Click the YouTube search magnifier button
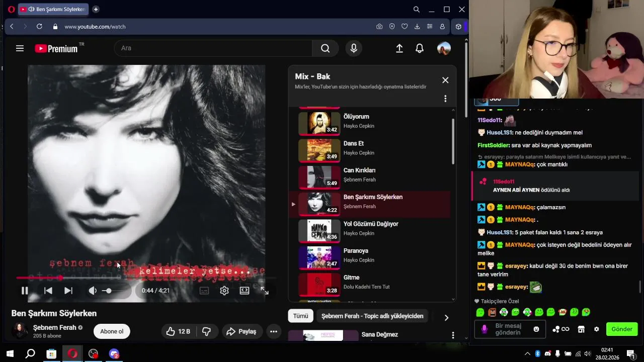This screenshot has height=362, width=644. pos(326,48)
